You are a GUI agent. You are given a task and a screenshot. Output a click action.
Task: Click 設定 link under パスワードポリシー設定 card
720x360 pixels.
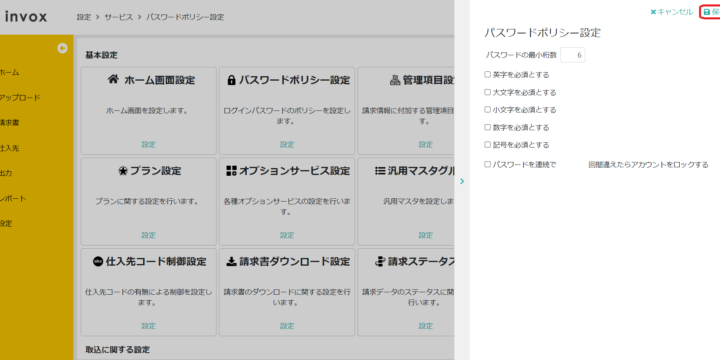coord(287,145)
